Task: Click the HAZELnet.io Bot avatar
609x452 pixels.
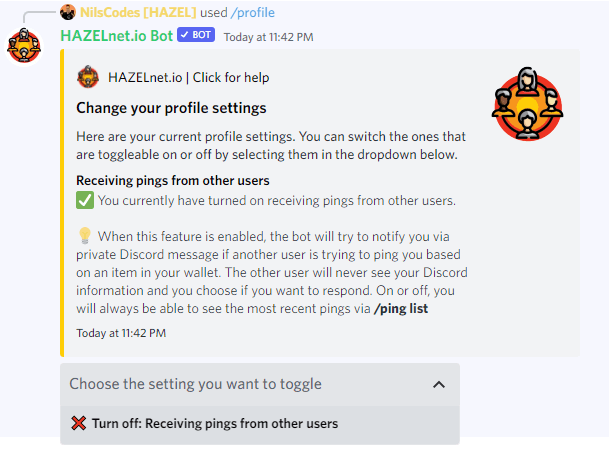Action: pos(24,47)
